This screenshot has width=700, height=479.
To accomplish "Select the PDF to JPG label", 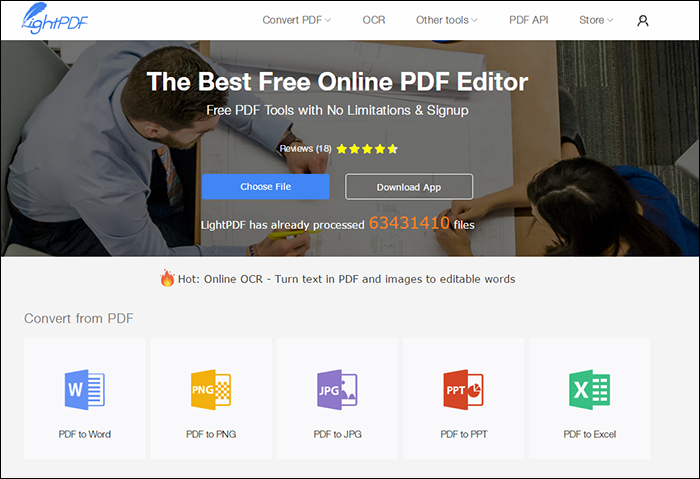I will click(337, 434).
